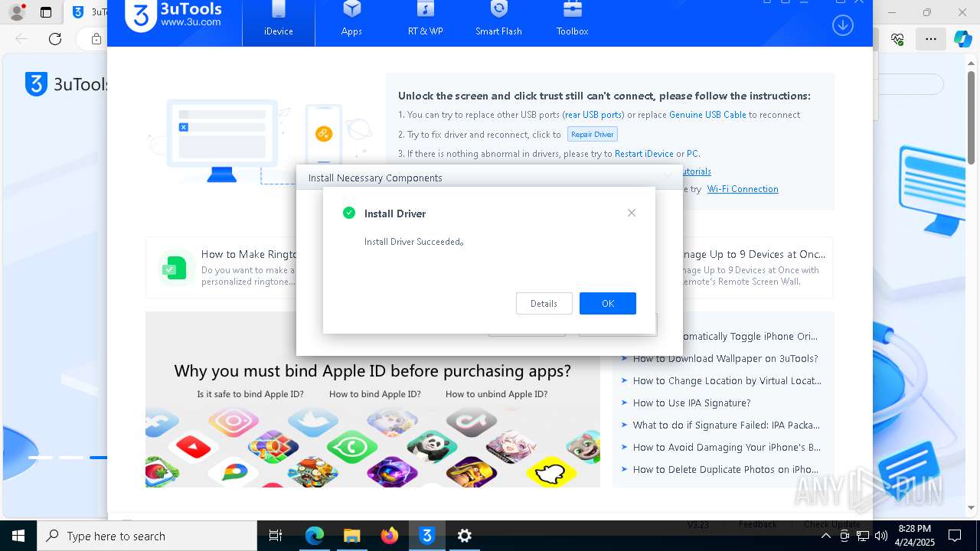The height and width of the screenshot is (551, 980).
Task: Click the volume icon in the tray
Action: click(x=880, y=536)
